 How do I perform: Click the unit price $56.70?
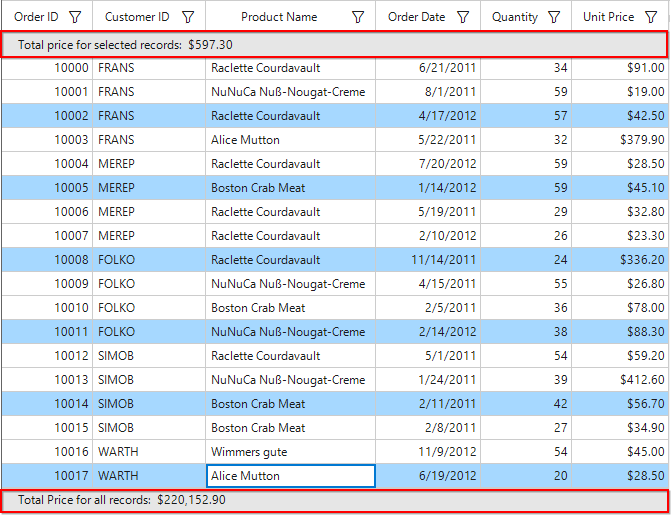[x=620, y=404]
